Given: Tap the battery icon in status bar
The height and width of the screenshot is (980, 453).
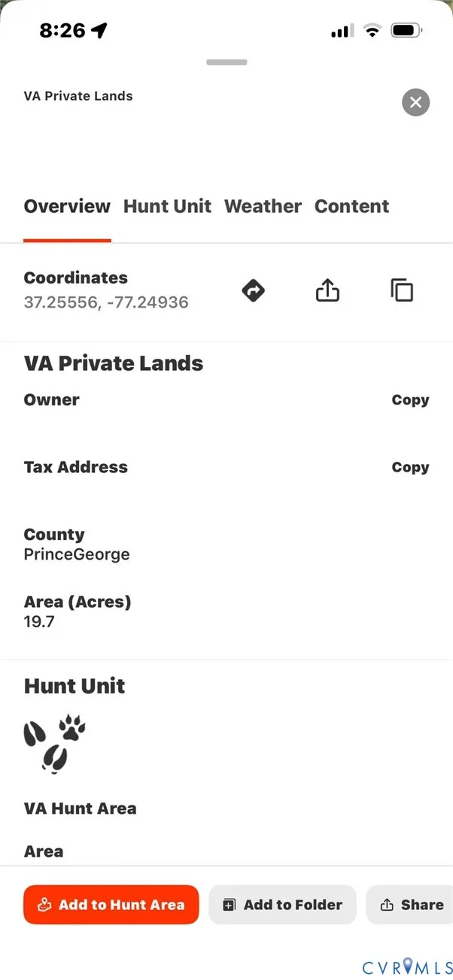Looking at the screenshot, I should tap(406, 30).
